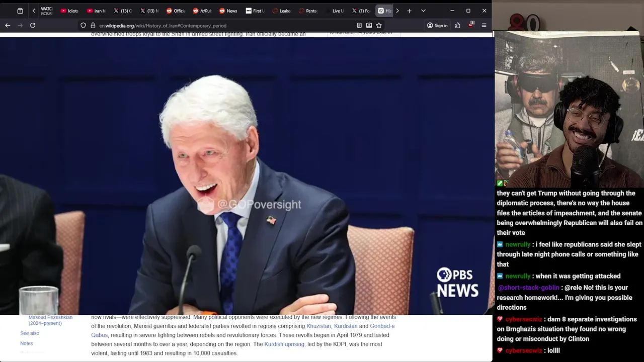This screenshot has height=362, width=644.
Task: Click the streamer webcam feed
Action: [569, 109]
